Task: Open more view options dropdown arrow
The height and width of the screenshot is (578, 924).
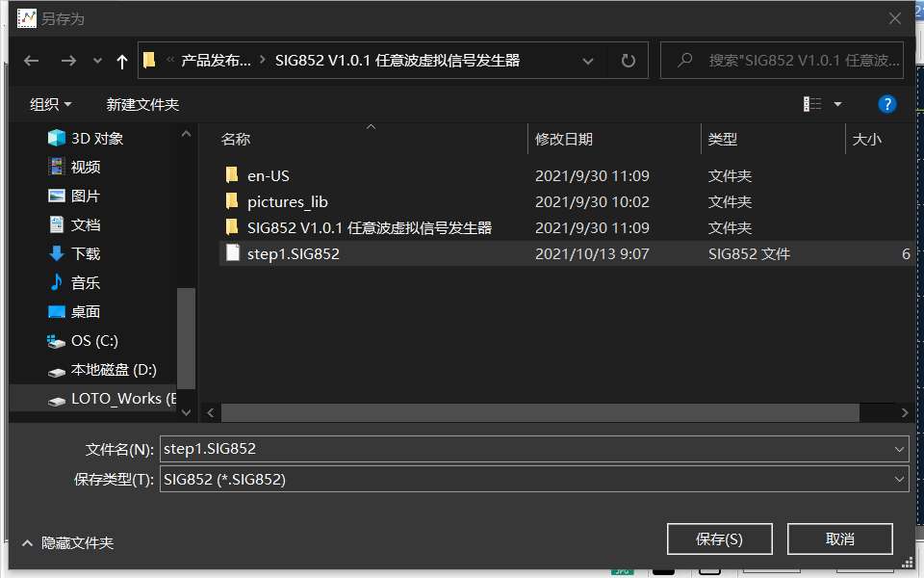Action: 837,104
